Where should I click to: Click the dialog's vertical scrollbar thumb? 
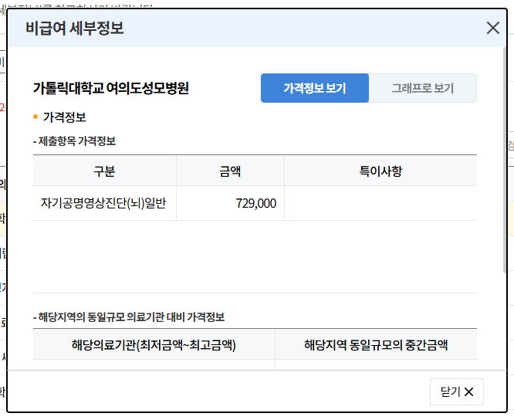[505, 160]
